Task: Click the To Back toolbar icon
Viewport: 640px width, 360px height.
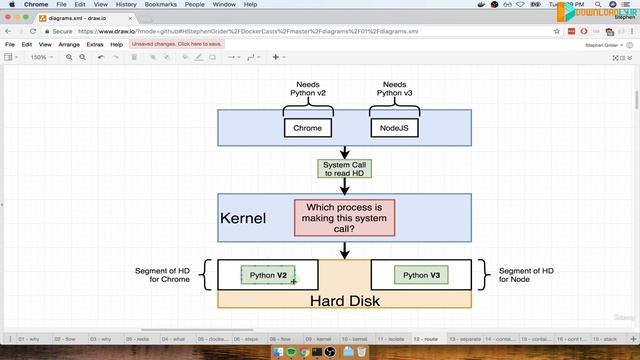Action: 167,58
